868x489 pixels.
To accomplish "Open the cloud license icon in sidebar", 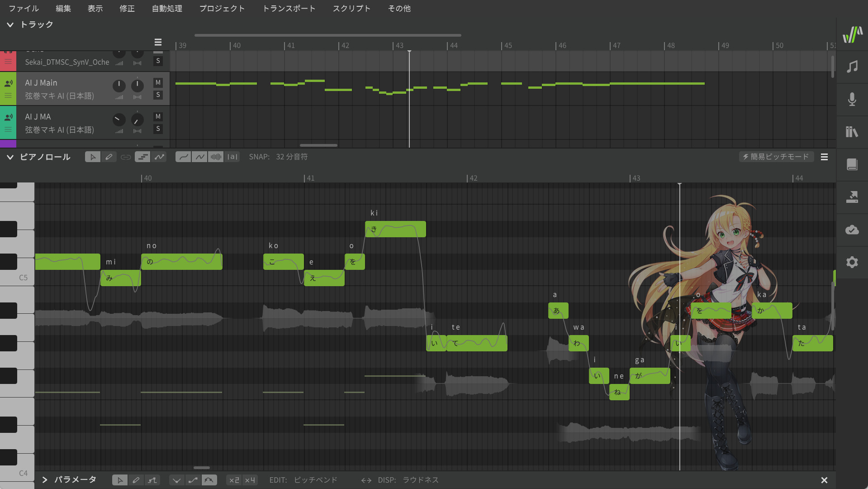I will click(x=852, y=230).
